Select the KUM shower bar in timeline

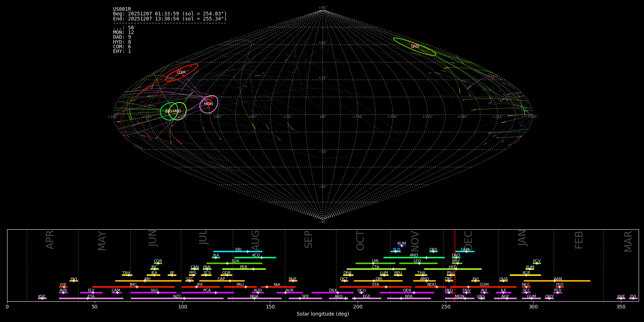pos(402,246)
